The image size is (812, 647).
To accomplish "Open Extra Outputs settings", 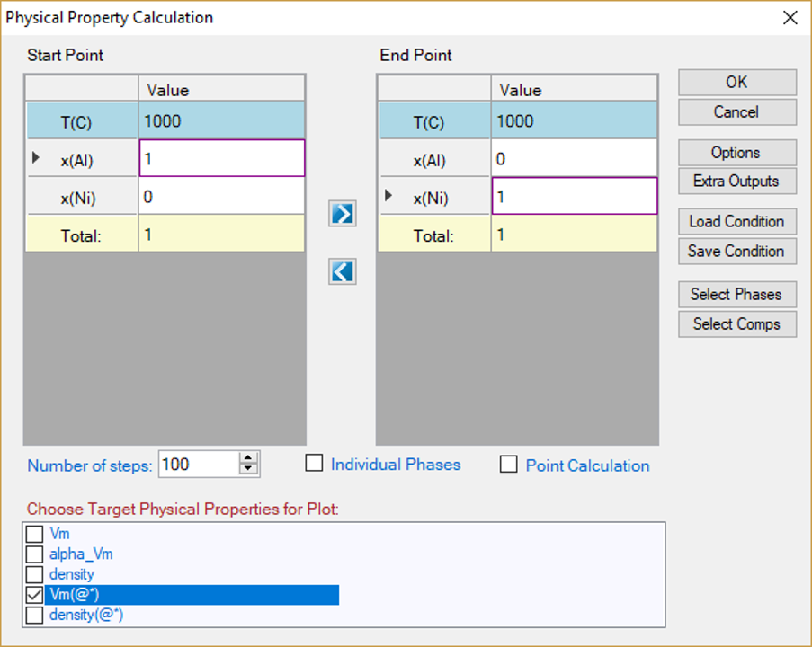I will click(736, 182).
